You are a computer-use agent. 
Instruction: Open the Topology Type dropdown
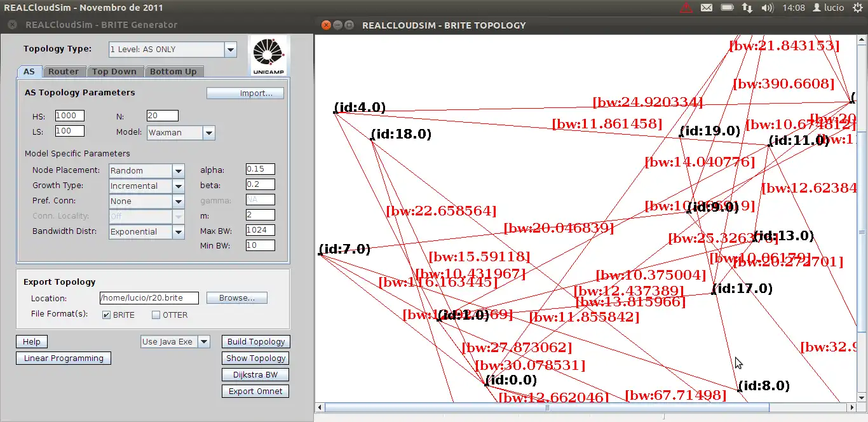pos(173,49)
